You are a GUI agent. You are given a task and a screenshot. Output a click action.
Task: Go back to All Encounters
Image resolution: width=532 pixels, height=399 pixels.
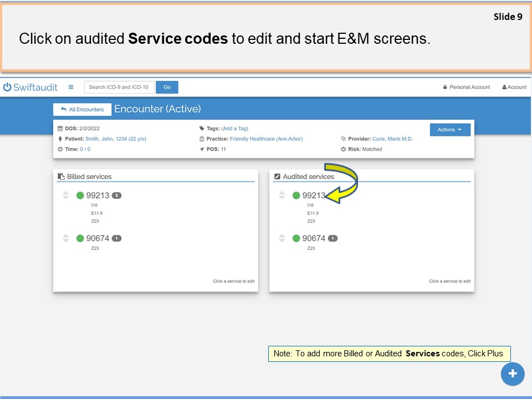click(82, 110)
